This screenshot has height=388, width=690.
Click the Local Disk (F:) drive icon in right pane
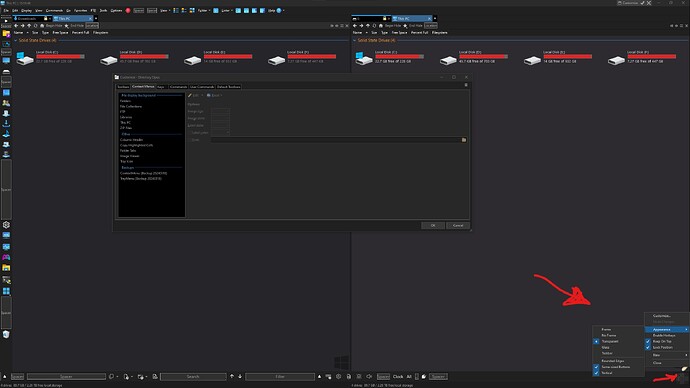pos(616,60)
